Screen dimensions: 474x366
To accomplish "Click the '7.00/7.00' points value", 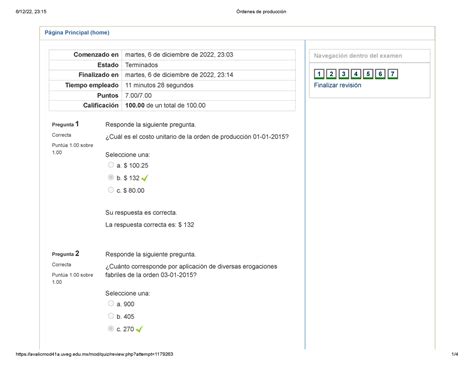I will 138,96.
